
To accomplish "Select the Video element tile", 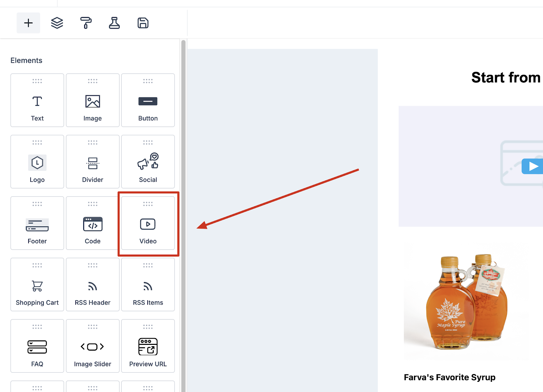I will click(148, 223).
